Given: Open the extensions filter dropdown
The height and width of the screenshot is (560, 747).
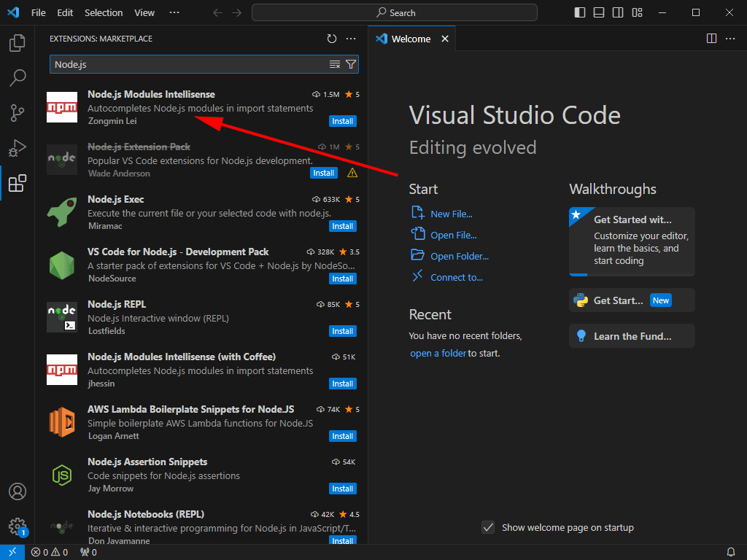Looking at the screenshot, I should (x=351, y=64).
